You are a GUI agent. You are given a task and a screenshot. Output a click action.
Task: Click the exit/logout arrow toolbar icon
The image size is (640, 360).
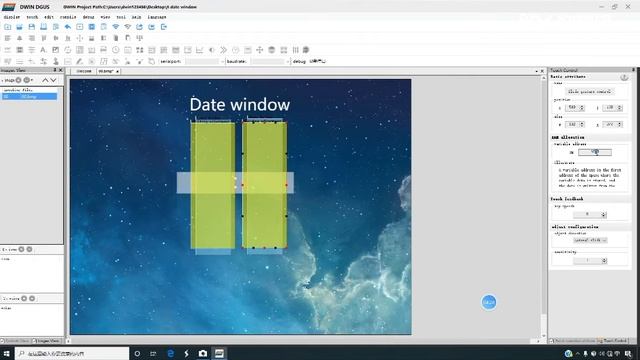(164, 27)
